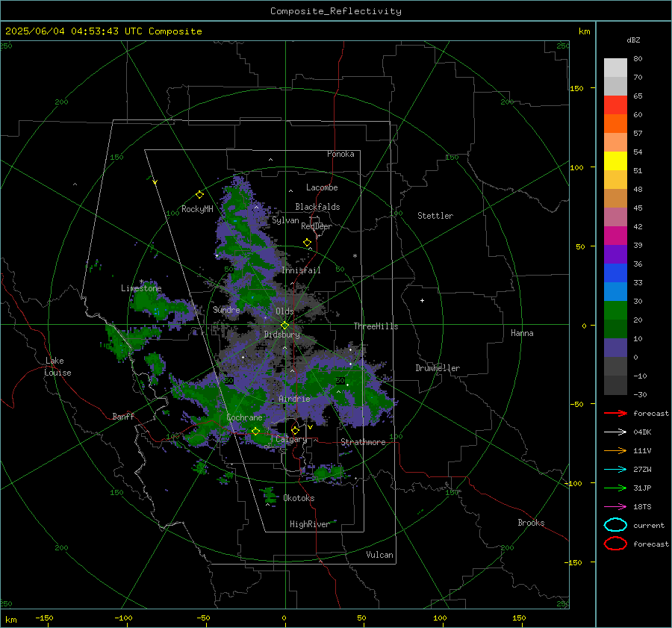
Task: Click the Lake Louise label
Action: pyautogui.click(x=57, y=367)
